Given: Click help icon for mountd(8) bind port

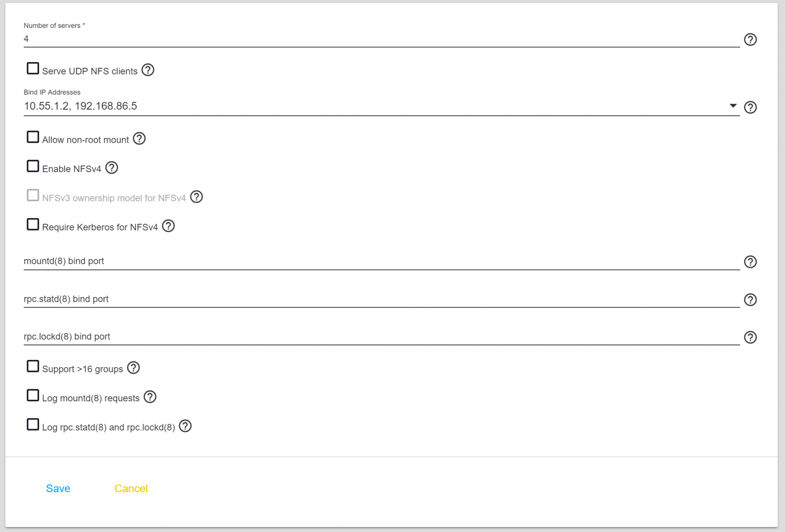Looking at the screenshot, I should point(750,262).
